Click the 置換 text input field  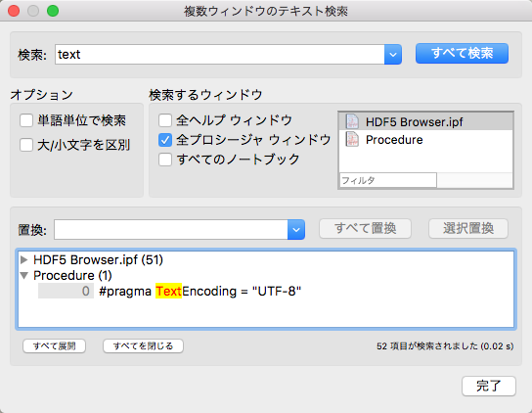coord(171,230)
